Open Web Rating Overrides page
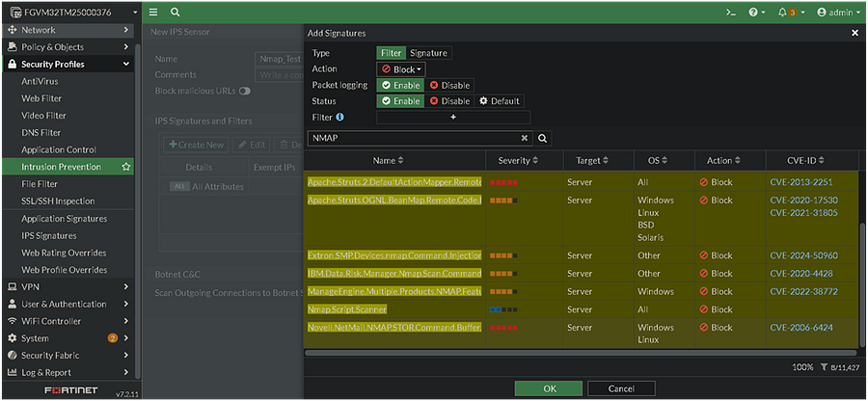This screenshot has height=401, width=868. click(x=64, y=253)
